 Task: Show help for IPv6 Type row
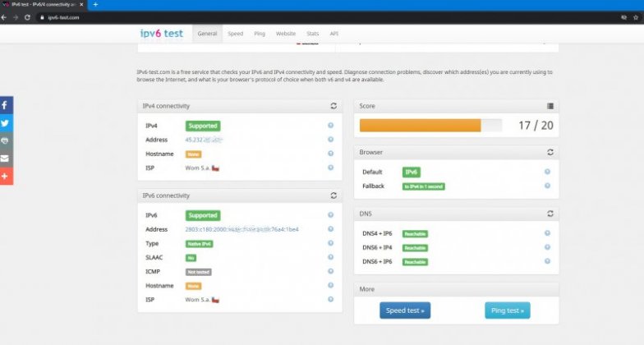[330, 243]
